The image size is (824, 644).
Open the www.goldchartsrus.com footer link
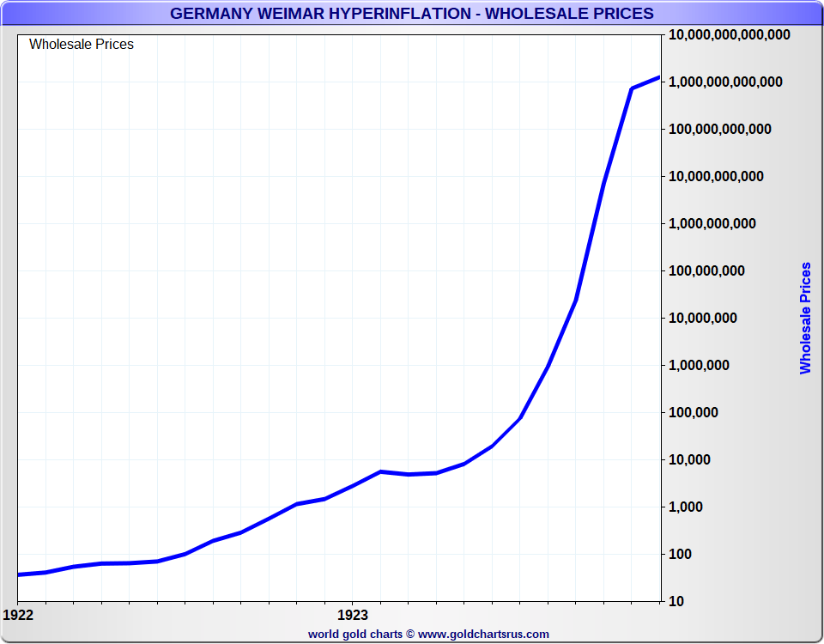point(483,635)
